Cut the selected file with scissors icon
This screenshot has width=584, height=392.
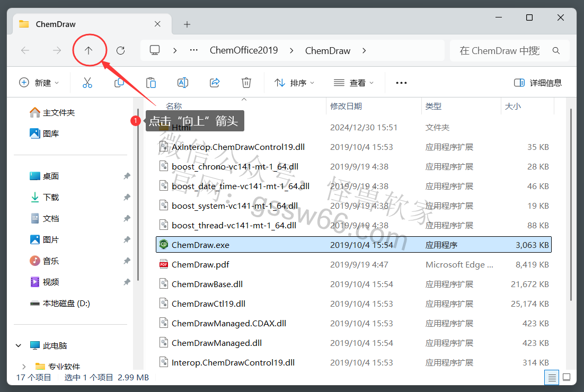click(87, 83)
